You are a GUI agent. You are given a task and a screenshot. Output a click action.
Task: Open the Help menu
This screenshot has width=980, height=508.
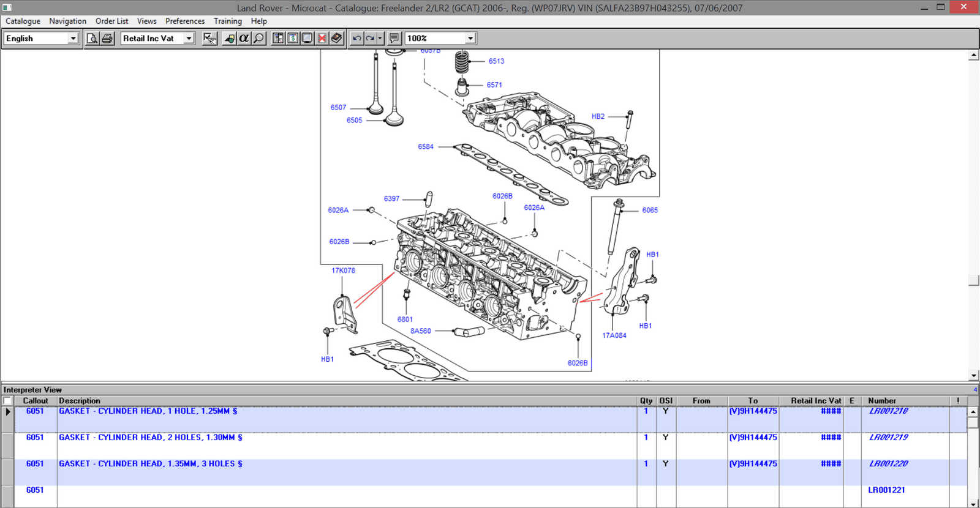click(258, 21)
